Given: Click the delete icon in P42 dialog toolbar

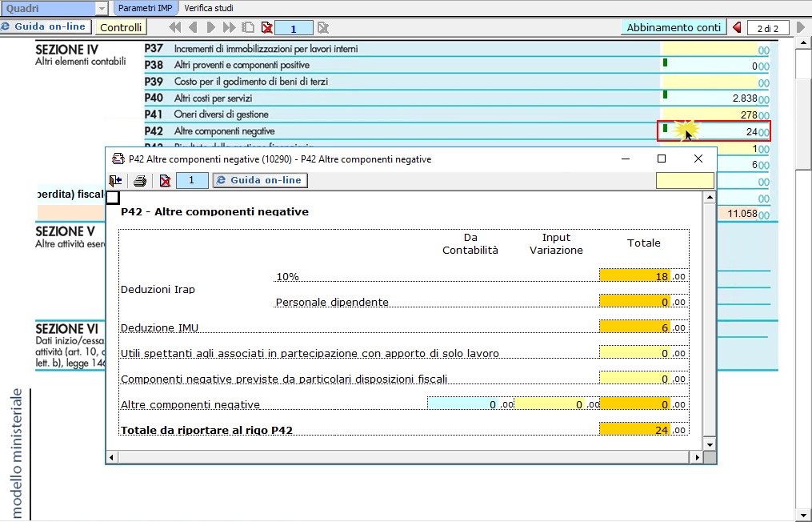Looking at the screenshot, I should (x=165, y=181).
